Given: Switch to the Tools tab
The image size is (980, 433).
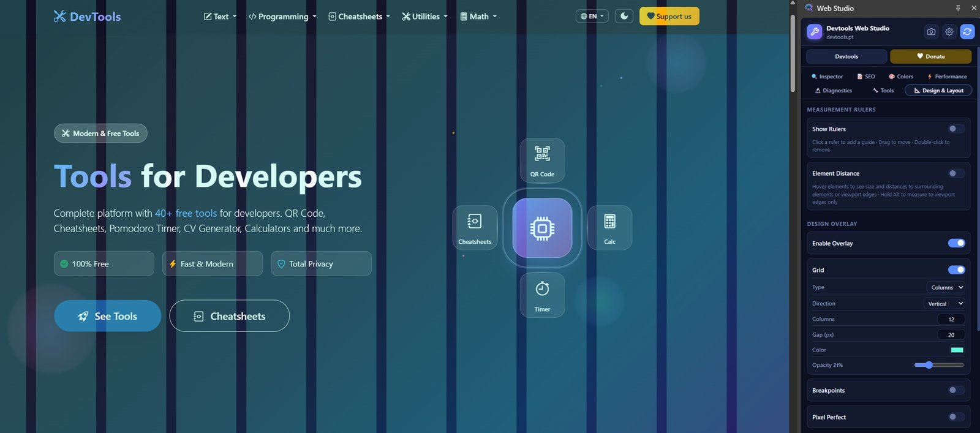Looking at the screenshot, I should tap(883, 91).
